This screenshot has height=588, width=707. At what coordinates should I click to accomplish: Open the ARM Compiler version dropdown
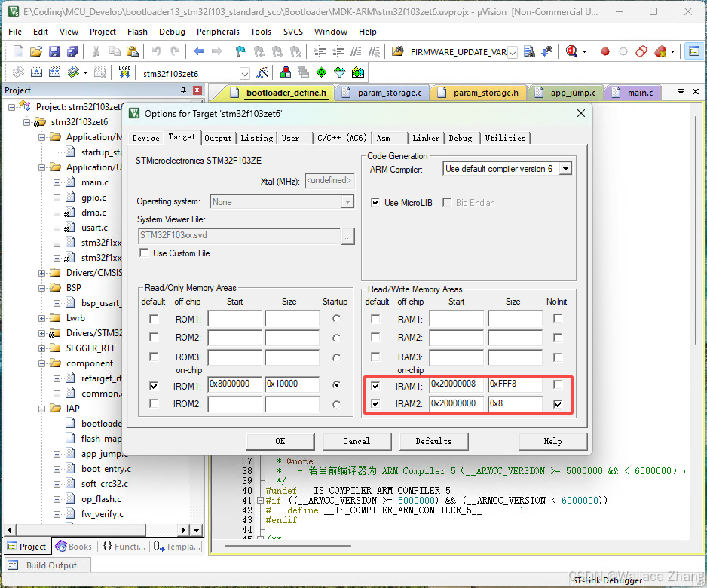point(565,169)
